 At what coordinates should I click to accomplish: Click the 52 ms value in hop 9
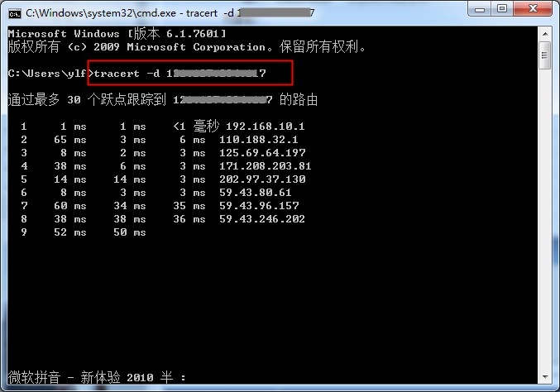pyautogui.click(x=70, y=232)
